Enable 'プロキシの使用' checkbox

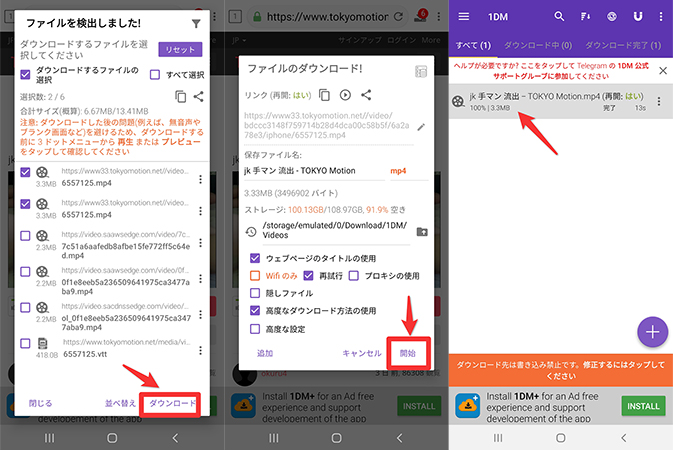pos(354,276)
